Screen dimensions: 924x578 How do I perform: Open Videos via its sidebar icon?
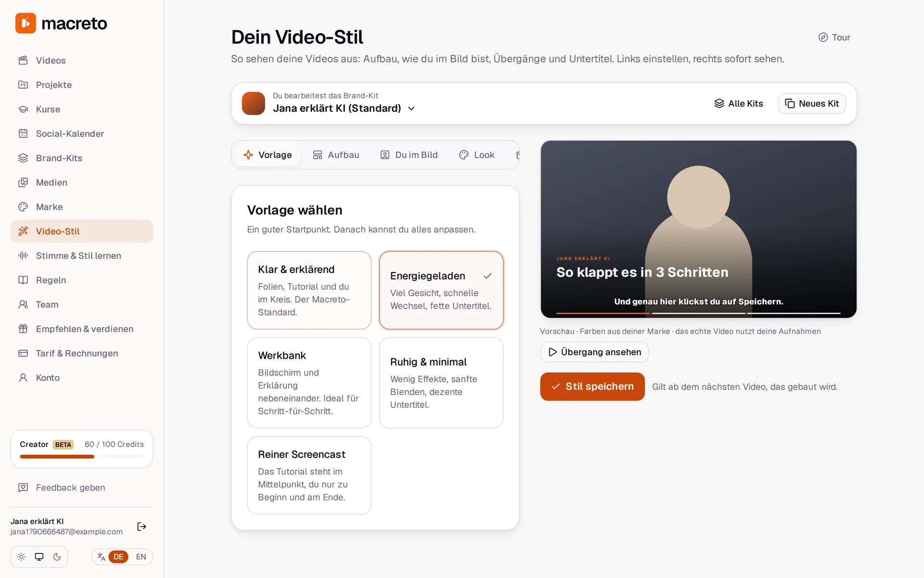click(23, 60)
